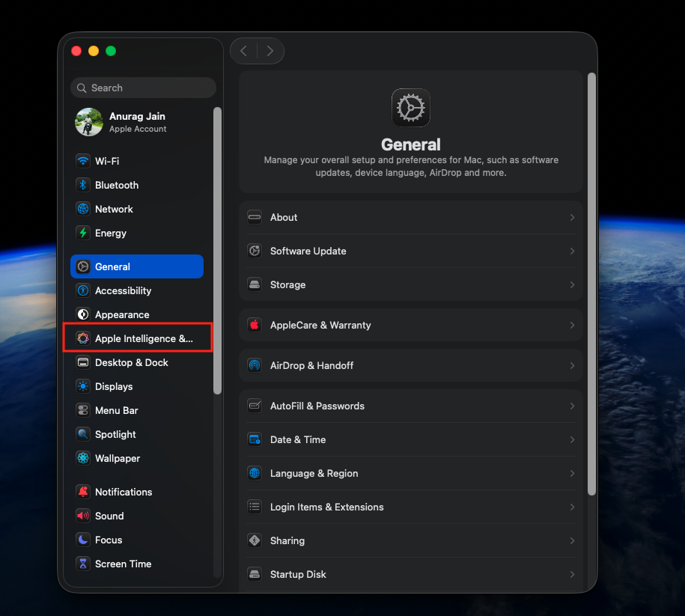Open Apple Intelligence & Siri settings
Image resolution: width=685 pixels, height=616 pixels.
tap(138, 338)
